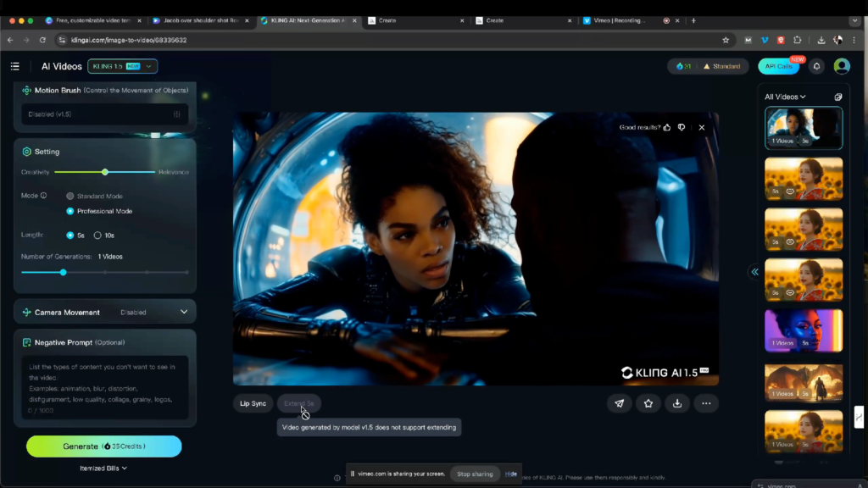Select Professional Mode radio button
This screenshot has width=868, height=488.
[x=70, y=211]
